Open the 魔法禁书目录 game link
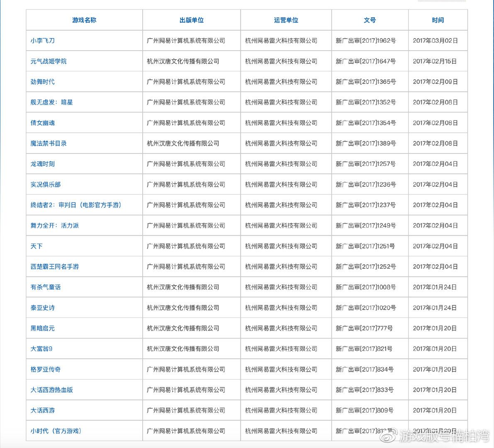This screenshot has width=494, height=448. (x=49, y=144)
